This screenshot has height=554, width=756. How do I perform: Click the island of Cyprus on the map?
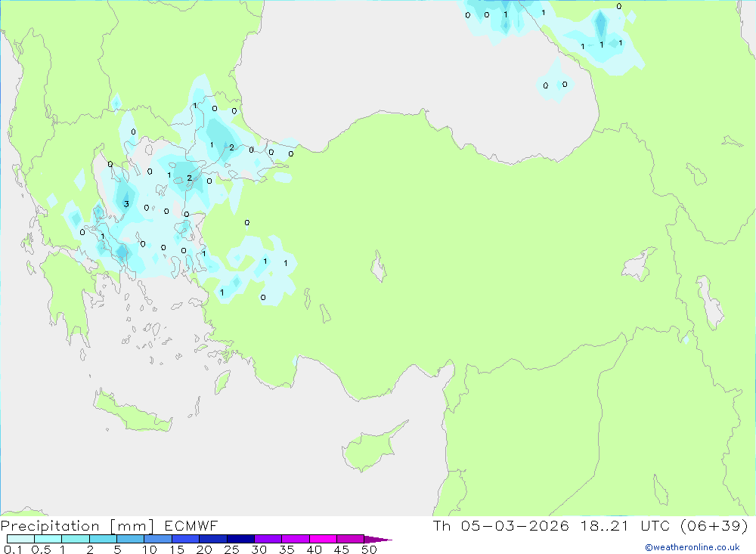[x=370, y=448]
